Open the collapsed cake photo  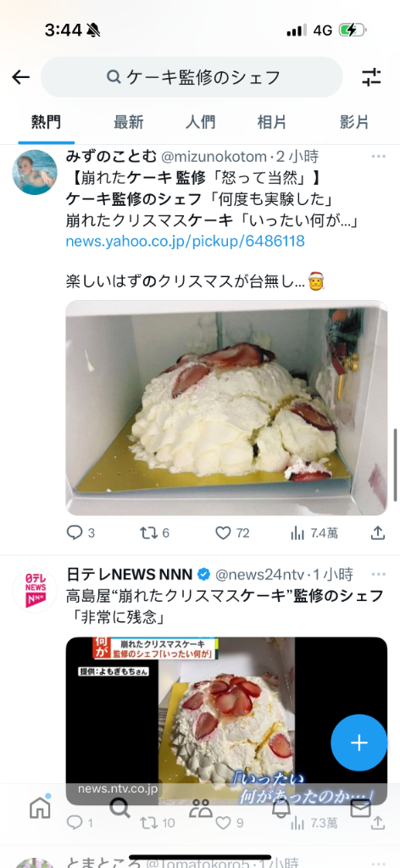226,408
